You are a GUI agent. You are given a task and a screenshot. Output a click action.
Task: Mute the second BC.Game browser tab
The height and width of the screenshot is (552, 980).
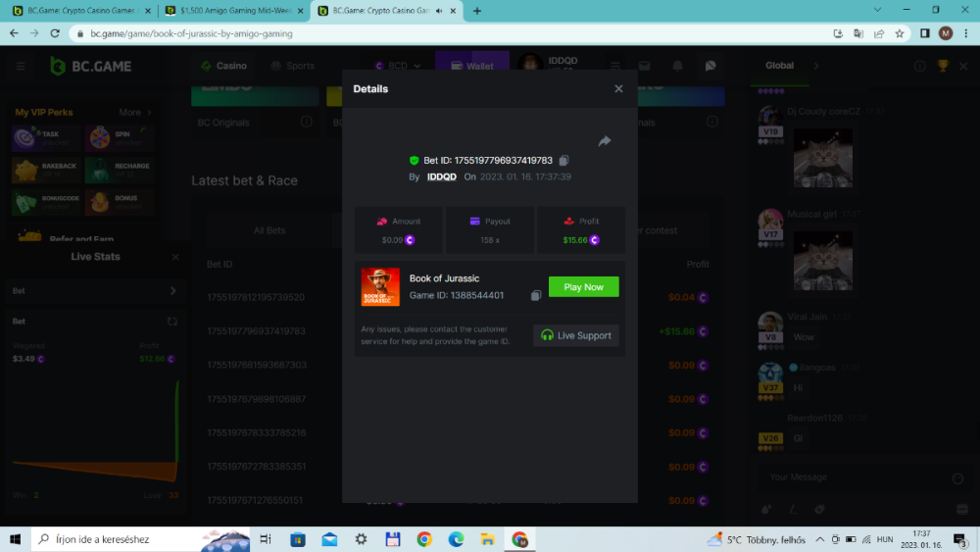pos(438,11)
